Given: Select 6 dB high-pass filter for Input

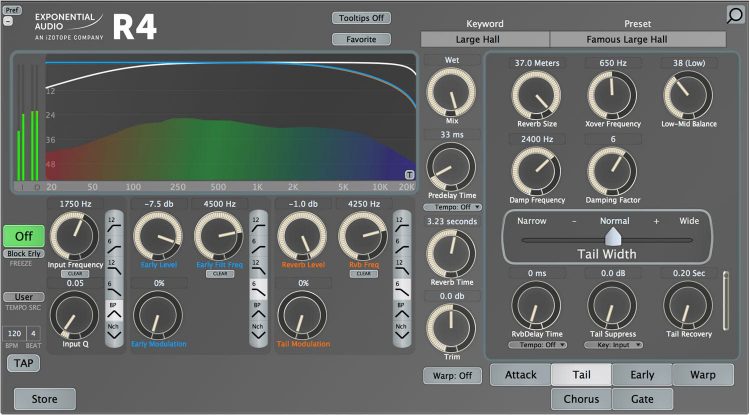Looking at the screenshot, I should click(x=114, y=246).
